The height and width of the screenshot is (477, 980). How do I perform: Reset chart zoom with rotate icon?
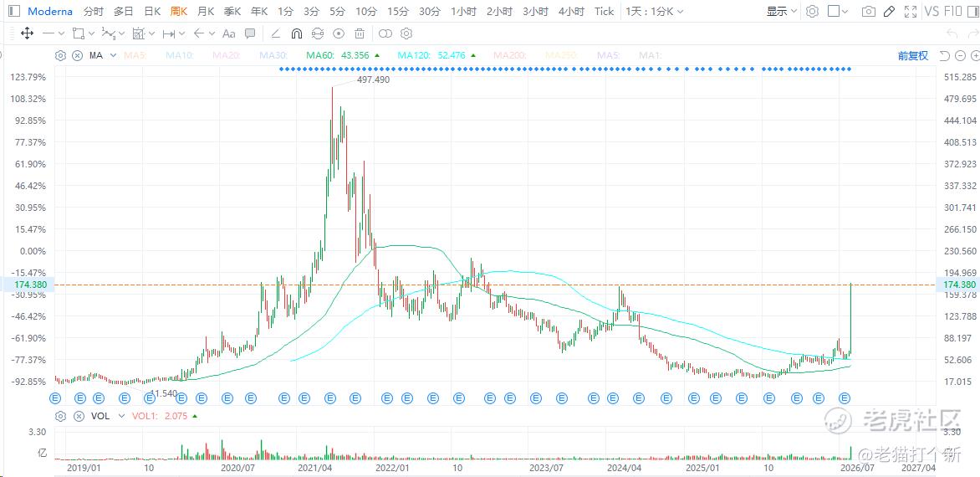pyautogui.click(x=944, y=55)
